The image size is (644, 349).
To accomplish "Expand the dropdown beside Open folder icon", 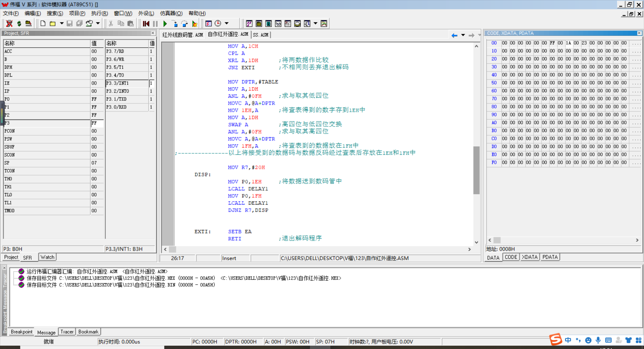I will (61, 23).
